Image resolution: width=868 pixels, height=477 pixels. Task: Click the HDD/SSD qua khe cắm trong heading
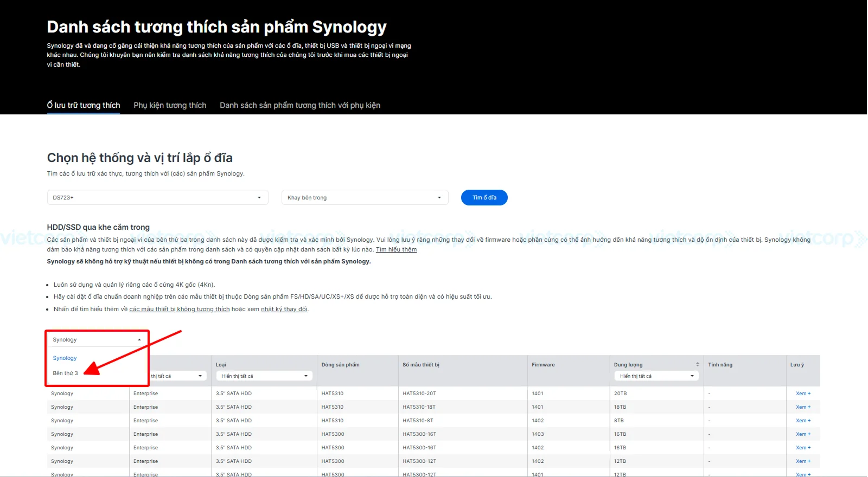click(98, 227)
